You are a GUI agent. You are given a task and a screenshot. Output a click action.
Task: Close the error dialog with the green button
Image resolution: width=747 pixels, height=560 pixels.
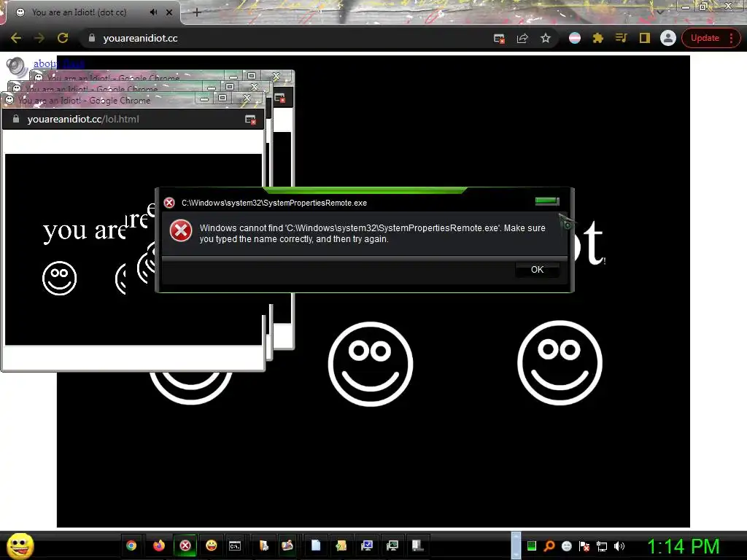[547, 201]
